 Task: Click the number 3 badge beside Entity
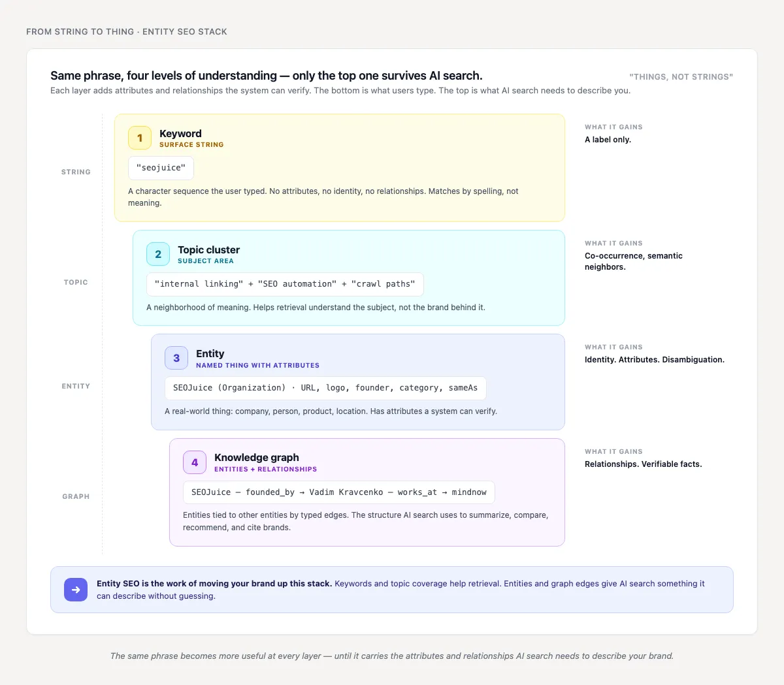[176, 358]
